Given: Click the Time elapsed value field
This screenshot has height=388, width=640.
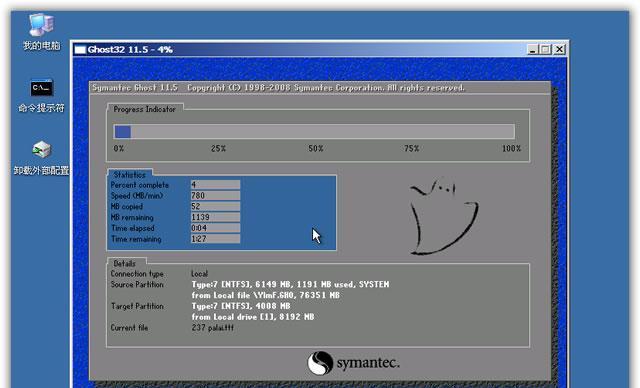Looking at the screenshot, I should coord(215,228).
